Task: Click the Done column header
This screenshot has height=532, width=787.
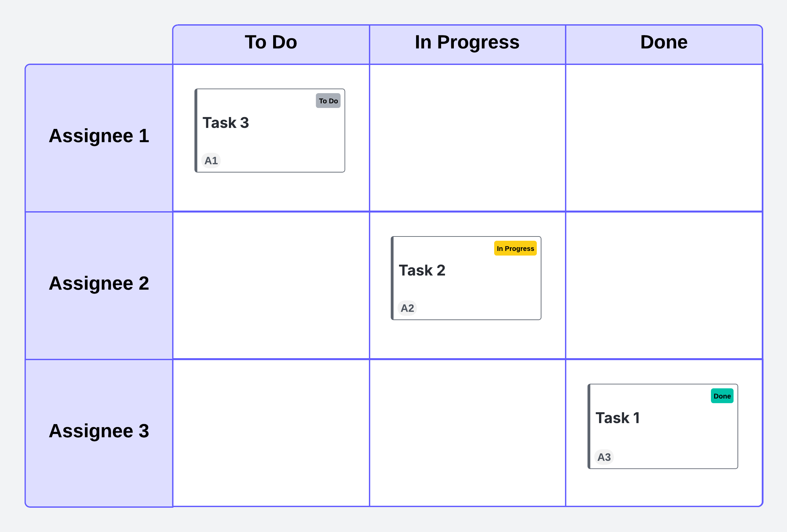Action: (664, 43)
